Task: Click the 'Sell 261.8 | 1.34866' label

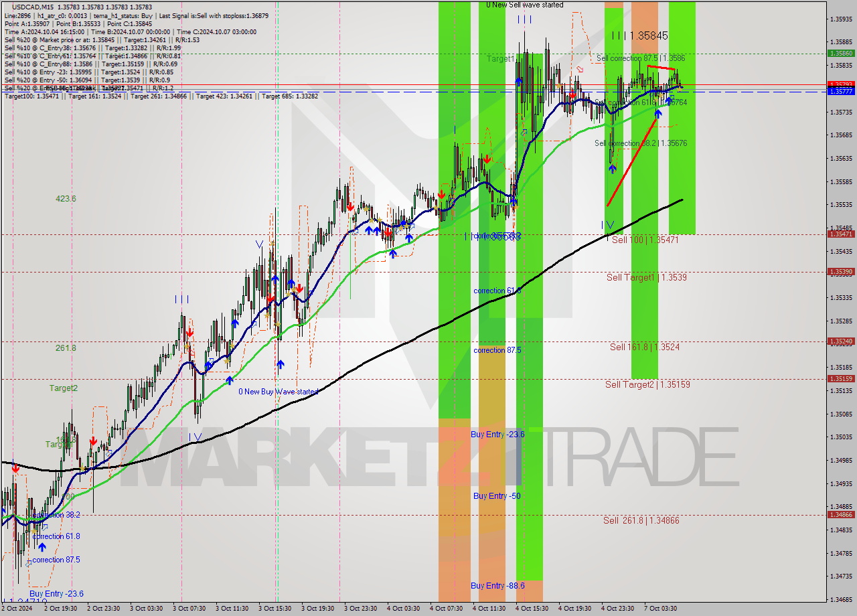Action: (x=642, y=520)
